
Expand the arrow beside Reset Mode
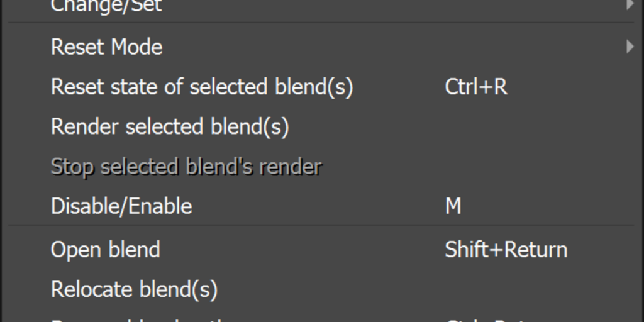(x=630, y=47)
